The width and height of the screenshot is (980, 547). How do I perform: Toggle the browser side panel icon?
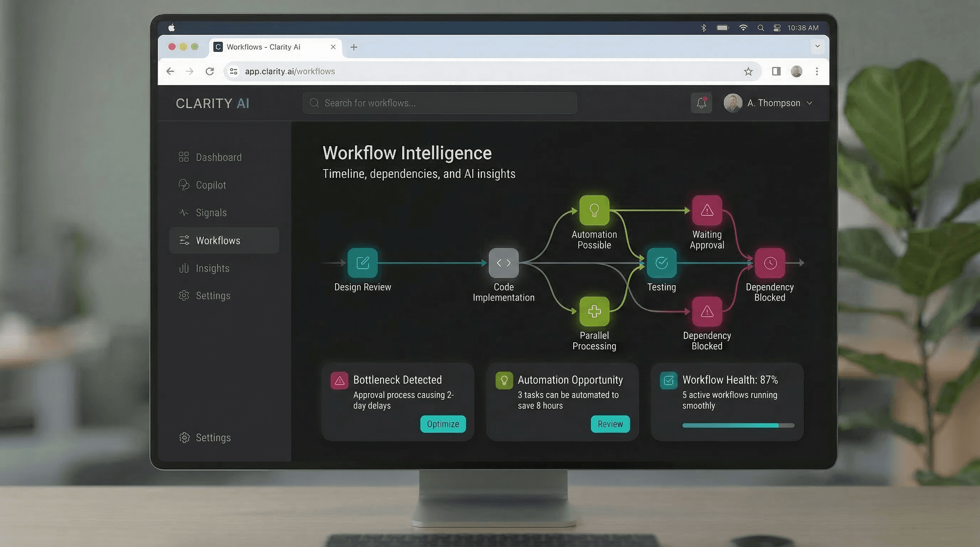(x=776, y=72)
